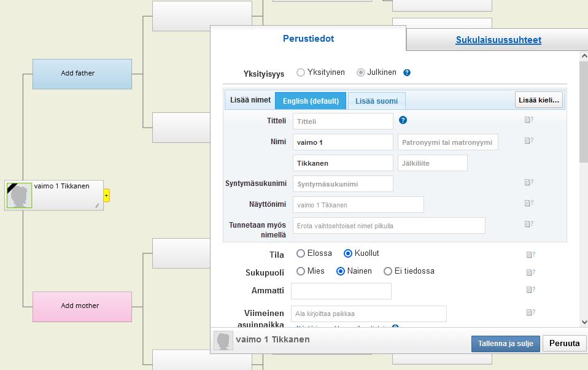This screenshot has height=370, width=588.
Task: Focus surname field containing Tikkanen
Action: coord(342,163)
